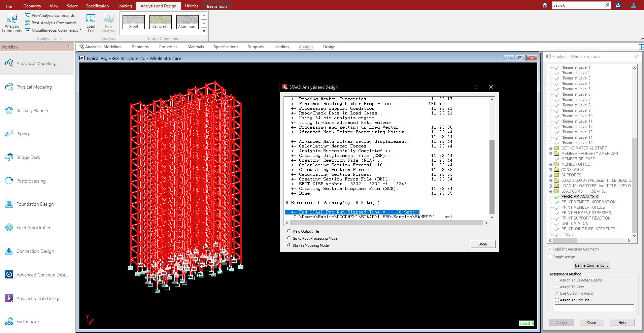Screen dimensions: 644x333
Task: Click the analysis log horizontal scrollbar
Action: pos(386,223)
